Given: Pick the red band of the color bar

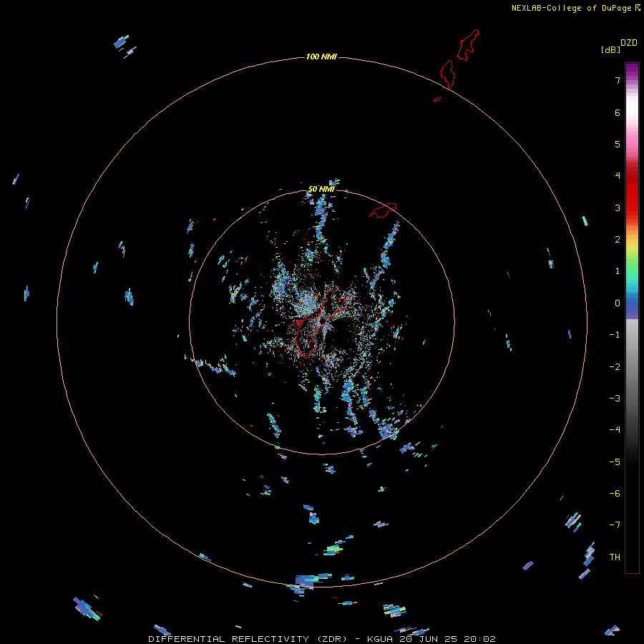Looking at the screenshot, I should click(x=632, y=197).
